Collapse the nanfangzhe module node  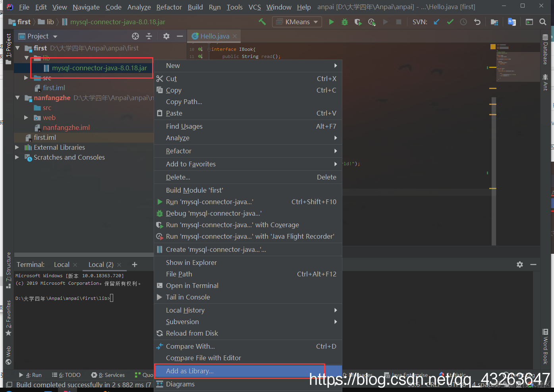[x=17, y=98]
